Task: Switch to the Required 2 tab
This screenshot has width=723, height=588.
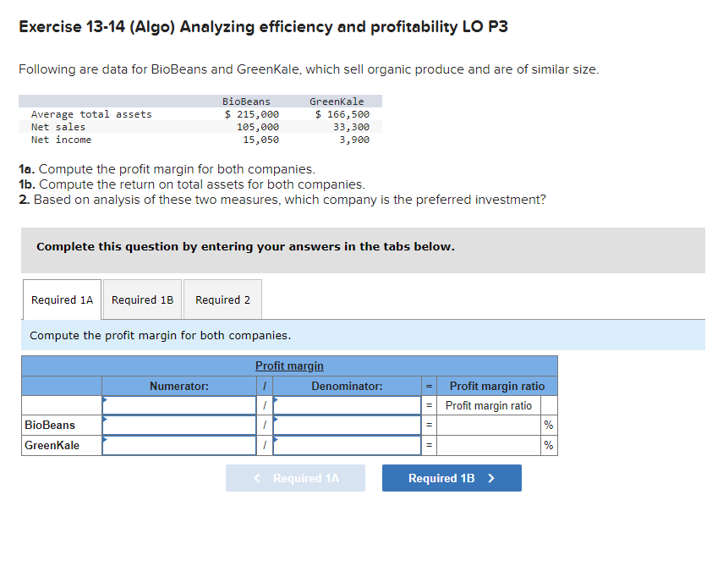Action: [x=222, y=299]
